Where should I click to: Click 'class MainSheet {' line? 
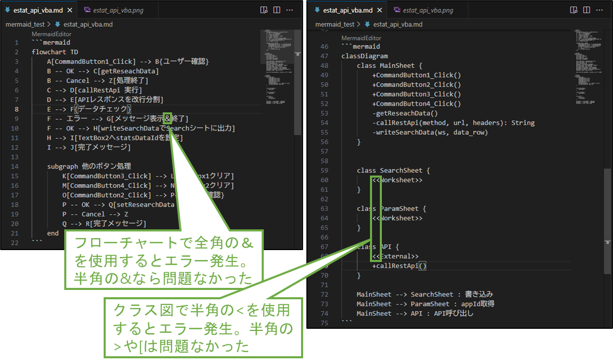[x=389, y=66]
